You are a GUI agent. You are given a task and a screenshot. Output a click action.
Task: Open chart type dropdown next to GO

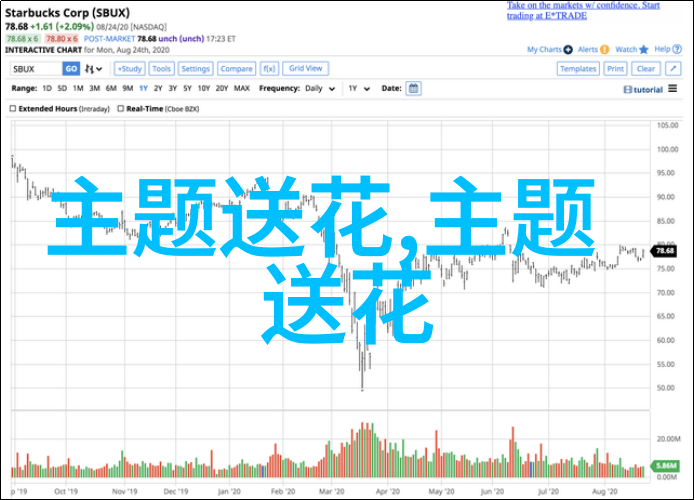[x=95, y=69]
